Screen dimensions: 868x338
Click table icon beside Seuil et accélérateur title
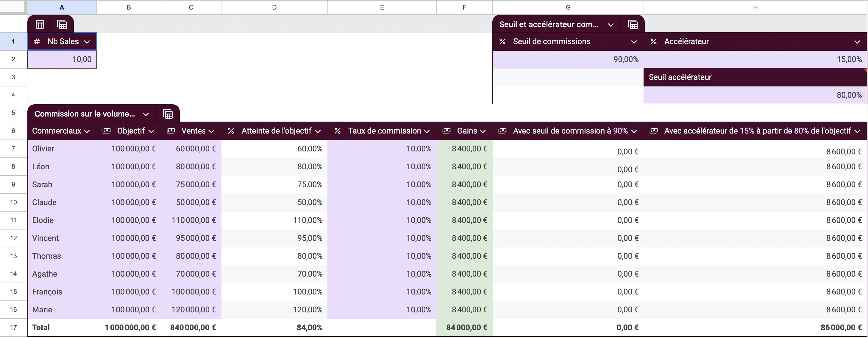633,25
